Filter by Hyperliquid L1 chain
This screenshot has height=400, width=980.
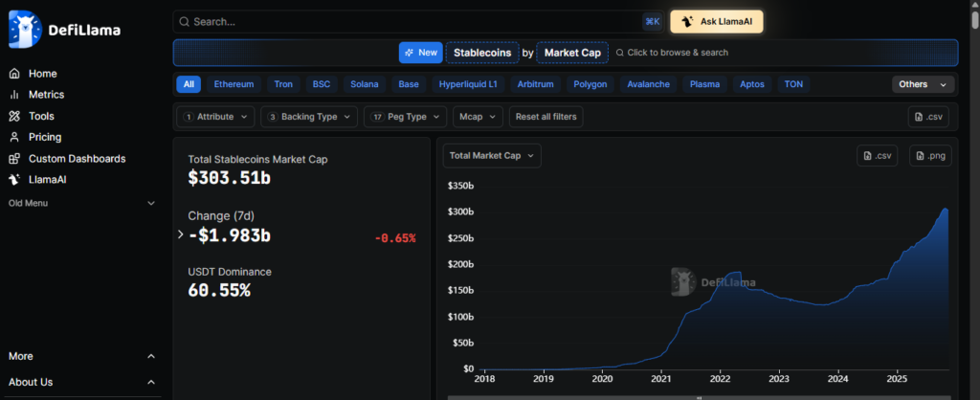tap(468, 84)
